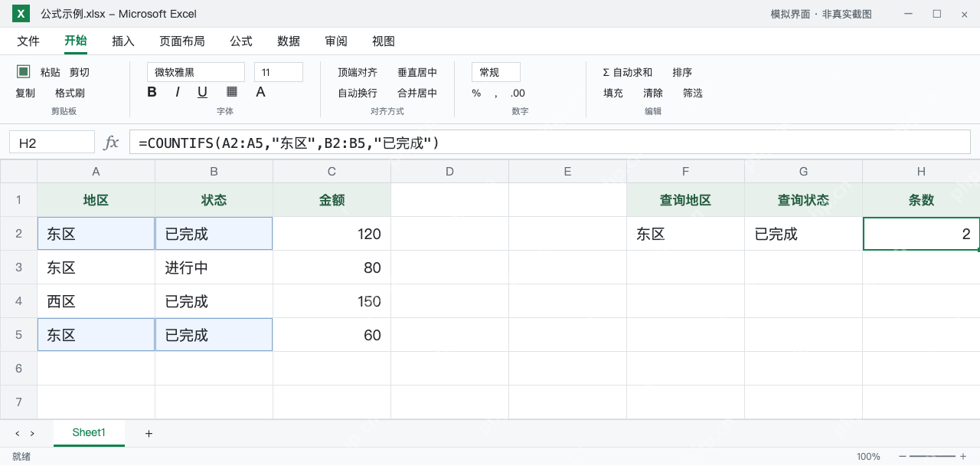Viewport: 980px width, 466px height.
Task: Zoom in with the plus button
Action: pyautogui.click(x=963, y=456)
